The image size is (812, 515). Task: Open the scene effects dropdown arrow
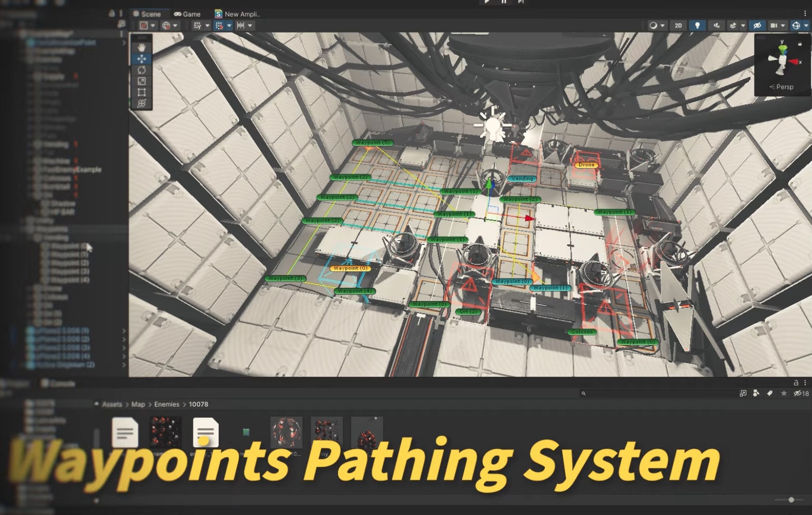tap(743, 25)
